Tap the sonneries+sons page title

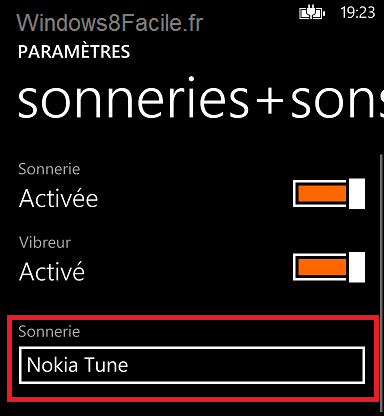click(201, 100)
